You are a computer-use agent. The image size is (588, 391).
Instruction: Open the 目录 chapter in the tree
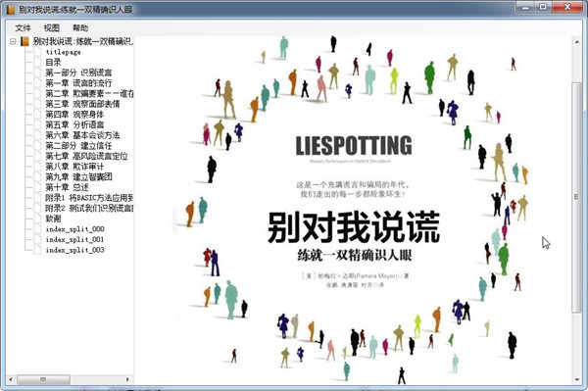click(x=53, y=63)
